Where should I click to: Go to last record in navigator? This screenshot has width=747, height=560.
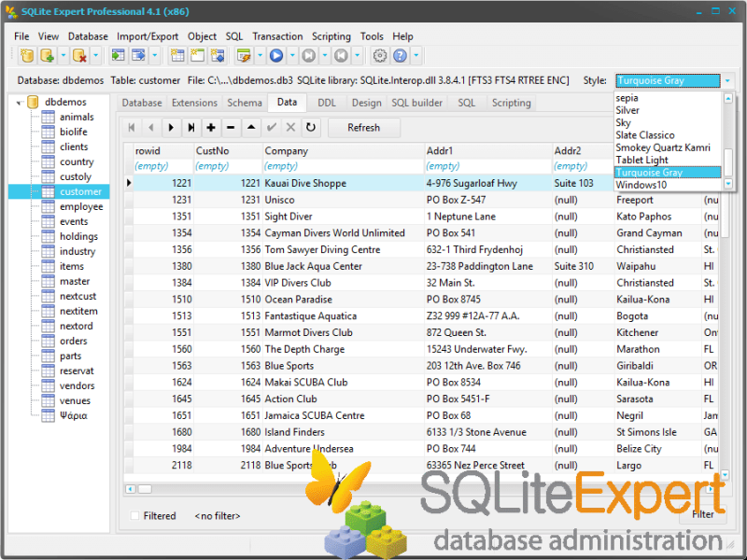tap(191, 128)
